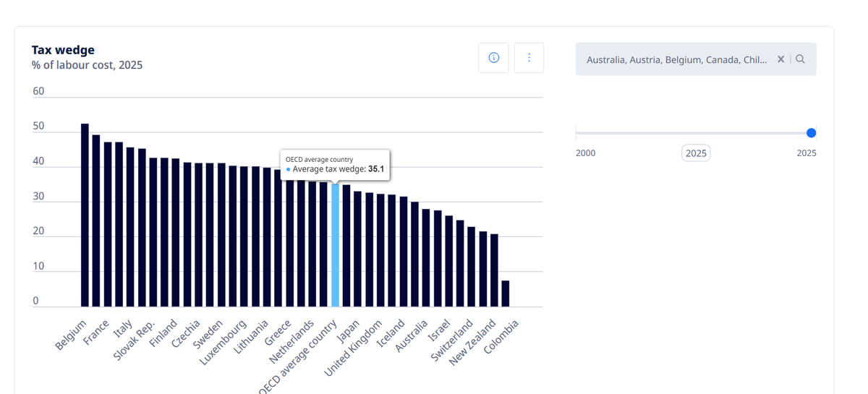Click the Australia axis label

click(x=412, y=335)
